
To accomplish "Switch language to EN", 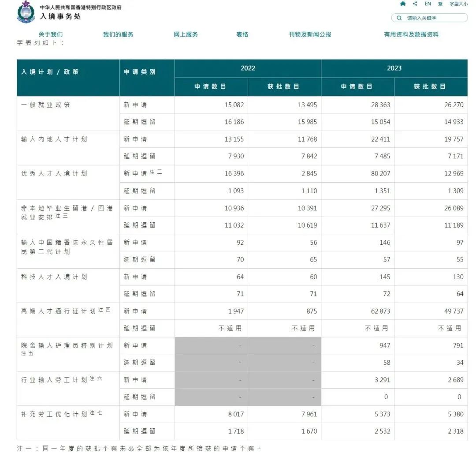I will (x=428, y=4).
